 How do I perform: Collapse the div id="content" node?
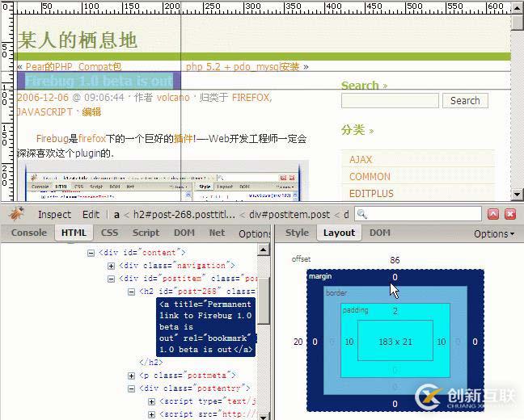coord(91,253)
